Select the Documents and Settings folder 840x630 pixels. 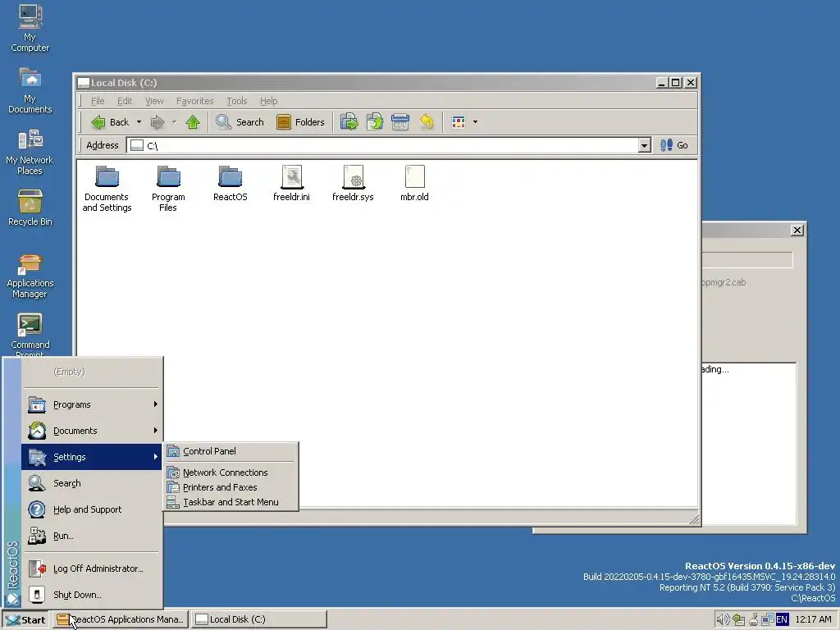tap(107, 189)
